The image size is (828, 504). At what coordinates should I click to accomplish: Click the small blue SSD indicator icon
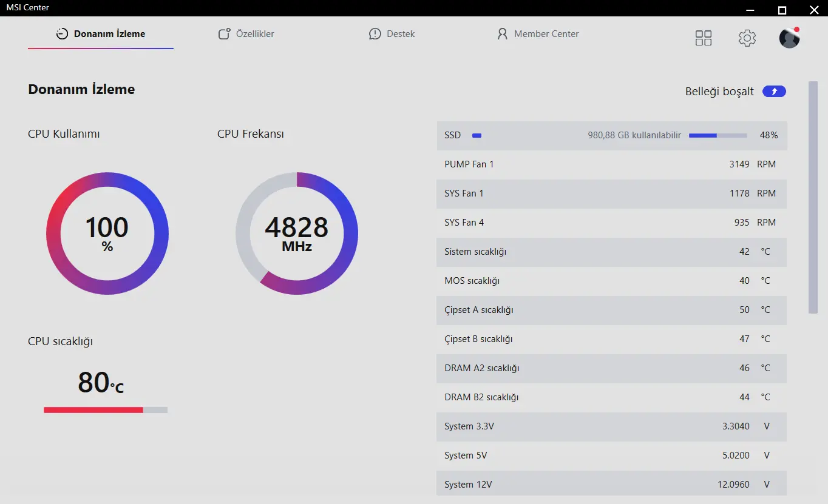tap(477, 136)
